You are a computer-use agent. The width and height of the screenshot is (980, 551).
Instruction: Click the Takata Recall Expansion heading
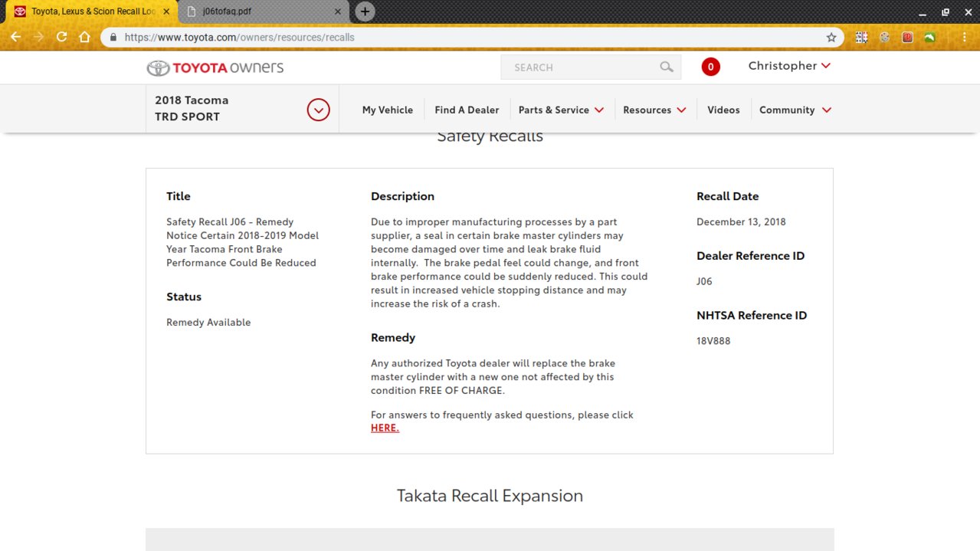click(490, 496)
